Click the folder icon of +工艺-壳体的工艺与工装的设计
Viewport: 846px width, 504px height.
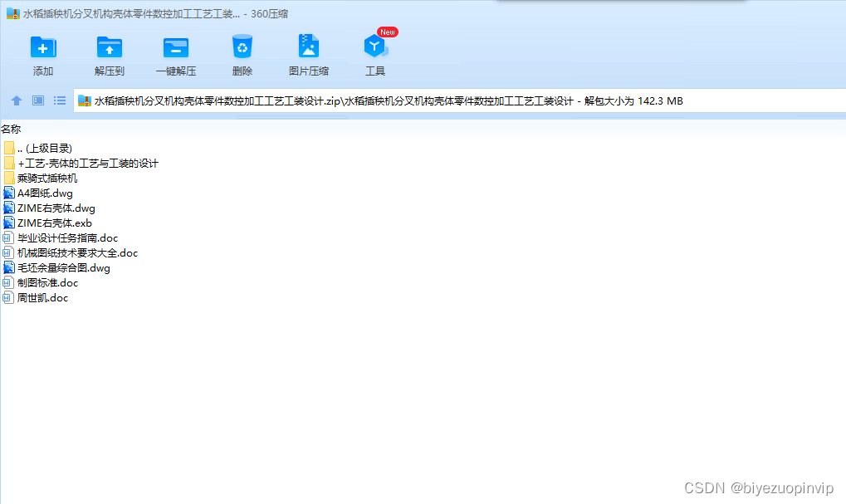pos(8,163)
